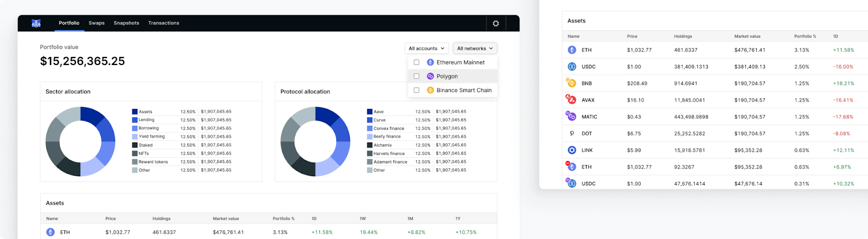The width and height of the screenshot is (868, 239).
Task: Open the Snapshots tab
Action: [126, 23]
